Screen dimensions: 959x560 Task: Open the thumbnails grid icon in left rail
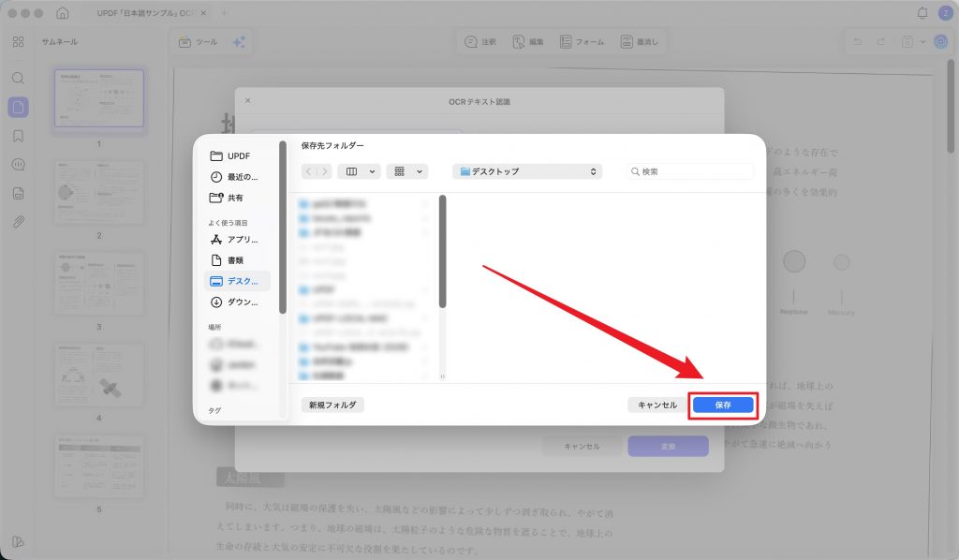19,41
